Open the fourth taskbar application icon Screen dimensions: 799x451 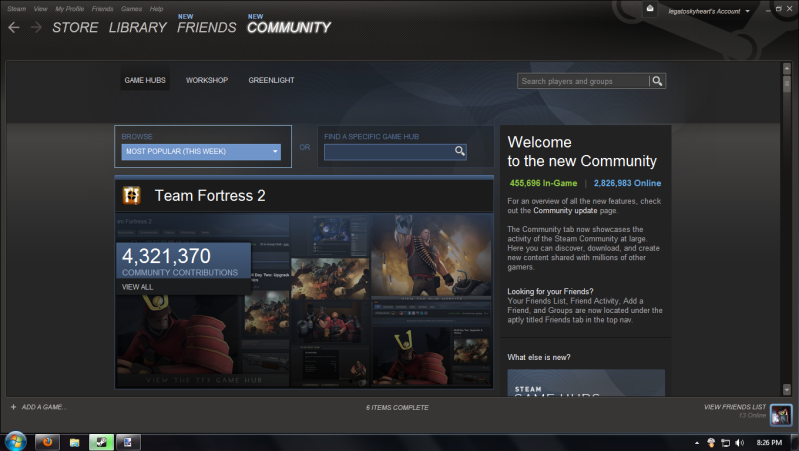tap(128, 442)
